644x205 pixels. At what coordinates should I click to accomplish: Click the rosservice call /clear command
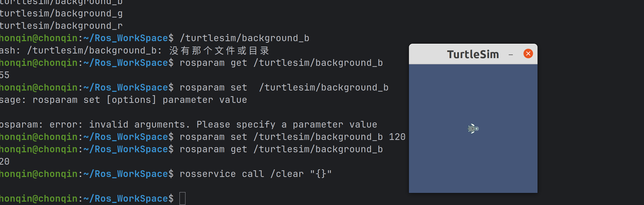coord(255,174)
